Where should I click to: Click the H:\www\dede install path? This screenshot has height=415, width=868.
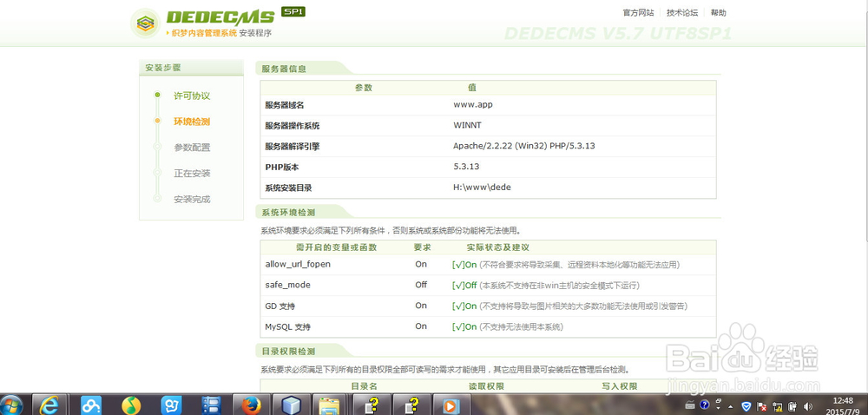tap(482, 188)
